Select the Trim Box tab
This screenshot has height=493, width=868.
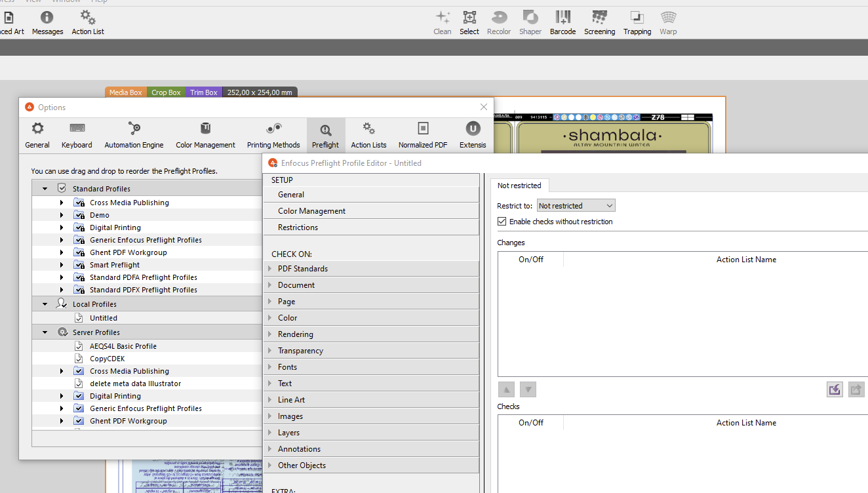click(204, 92)
